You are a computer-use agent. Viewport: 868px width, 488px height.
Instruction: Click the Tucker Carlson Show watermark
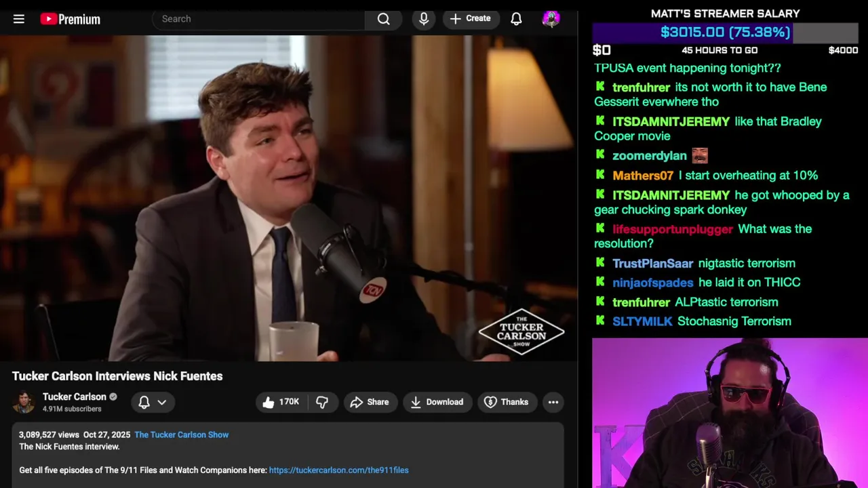(x=521, y=332)
